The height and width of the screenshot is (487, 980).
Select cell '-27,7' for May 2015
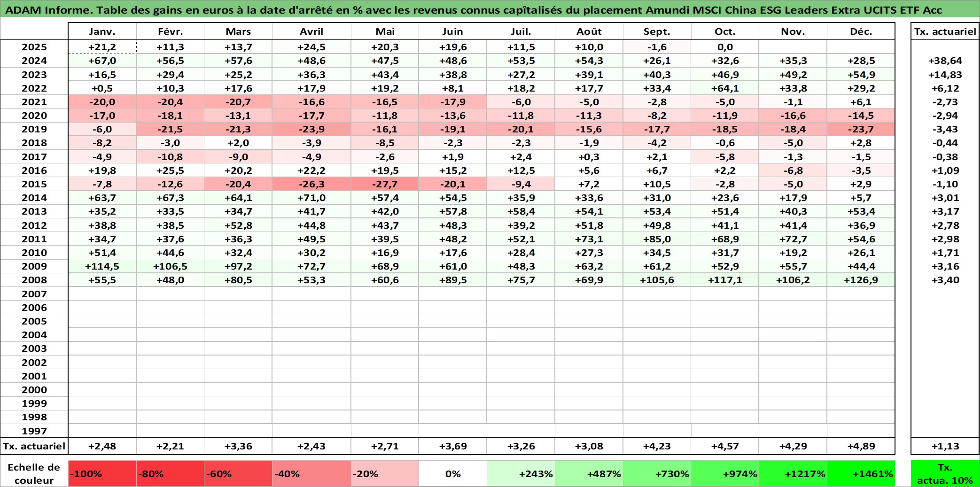385,184
